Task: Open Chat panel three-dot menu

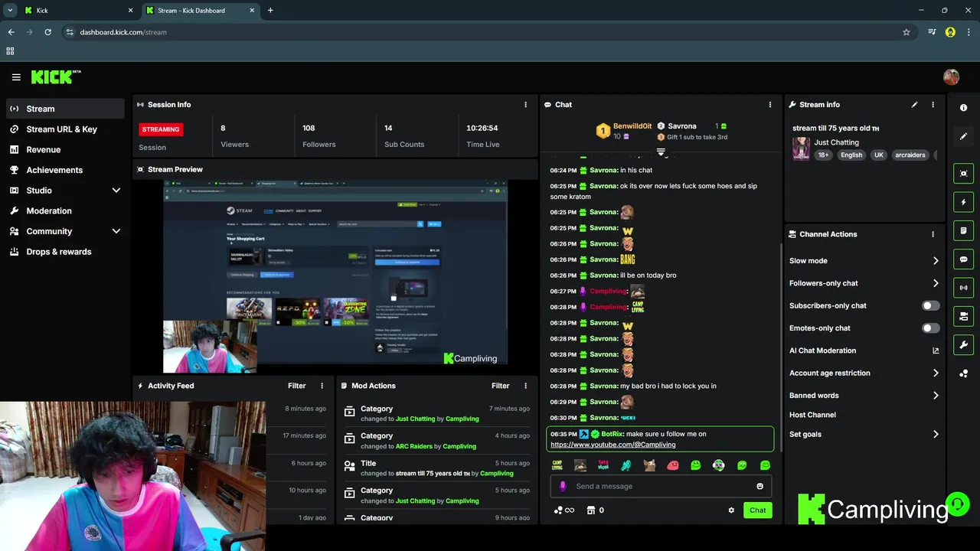Action: point(770,105)
